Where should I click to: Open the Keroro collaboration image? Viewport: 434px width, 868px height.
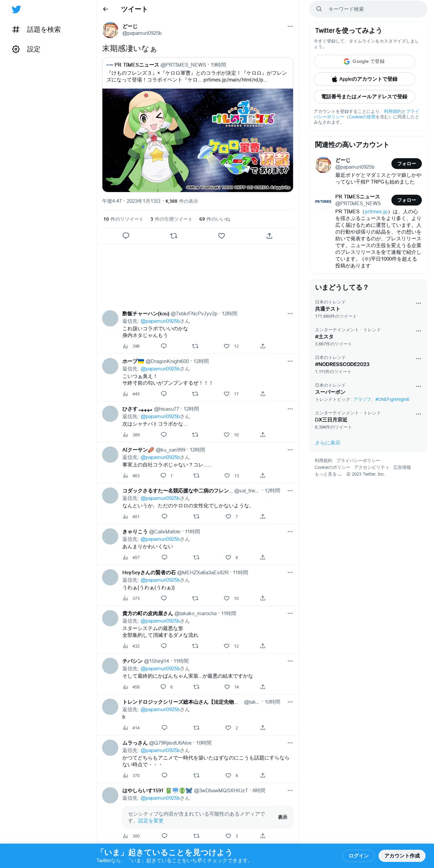coord(198,140)
